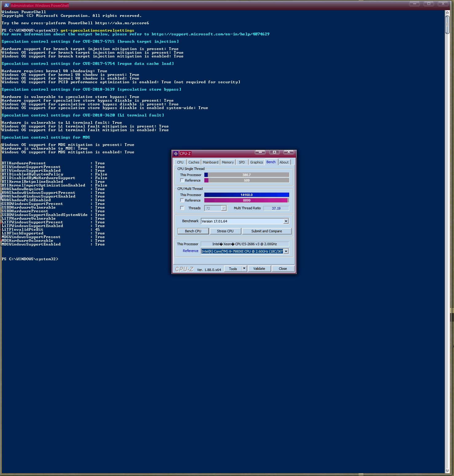The image size is (454, 476).
Task: Click the KVAShadowRequired row
Action: pos(53,189)
